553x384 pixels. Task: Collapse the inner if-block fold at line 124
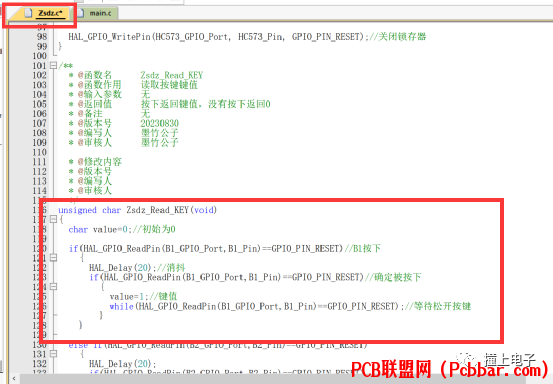click(53, 287)
